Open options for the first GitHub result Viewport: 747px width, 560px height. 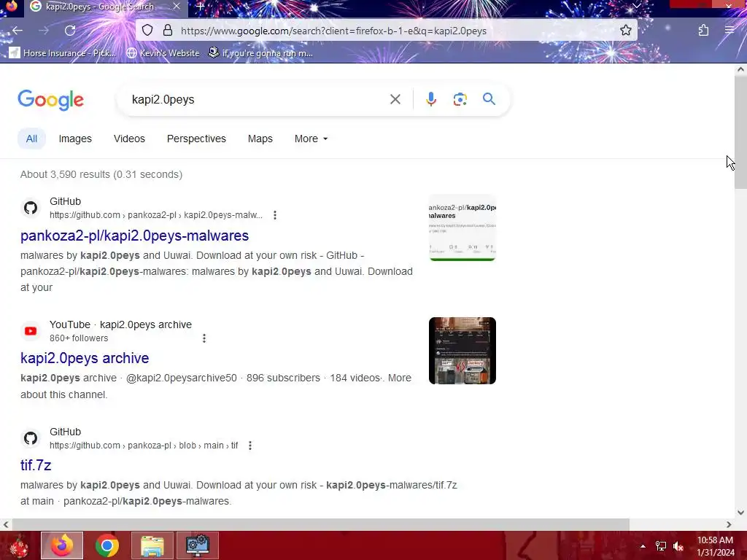coord(275,215)
